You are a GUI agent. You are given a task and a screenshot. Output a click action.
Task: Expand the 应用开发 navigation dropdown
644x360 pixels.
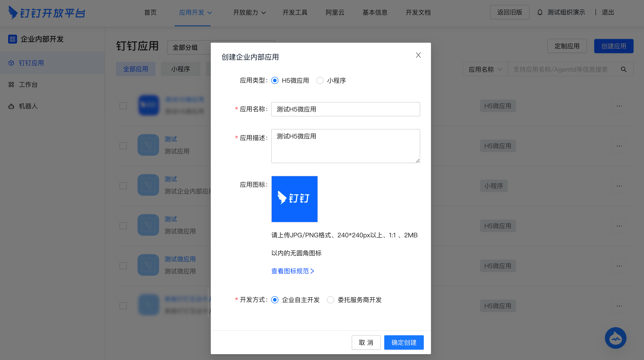pos(195,13)
